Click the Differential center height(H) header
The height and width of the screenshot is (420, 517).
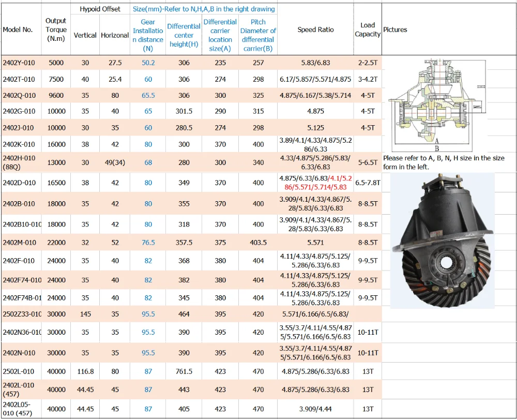[184, 35]
